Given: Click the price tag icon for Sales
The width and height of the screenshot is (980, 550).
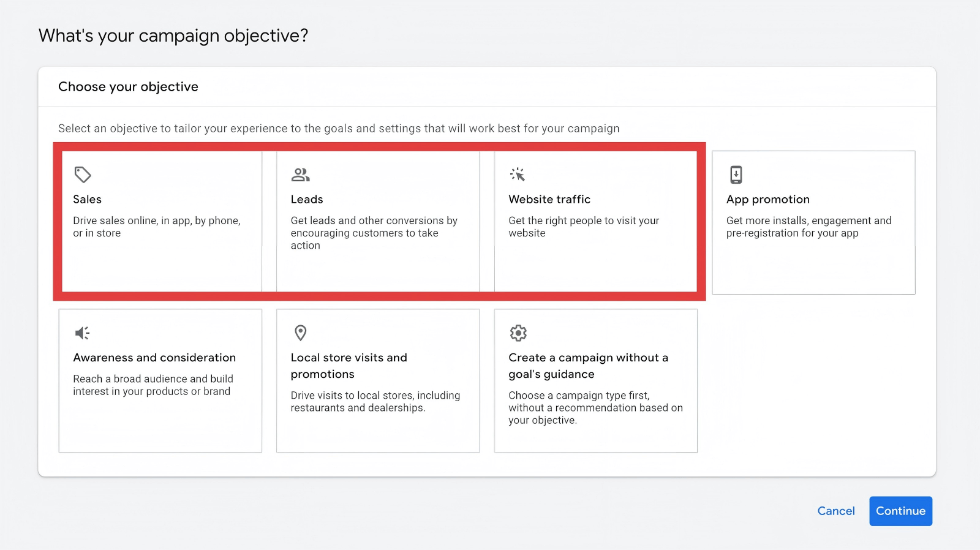Looking at the screenshot, I should pos(83,175).
